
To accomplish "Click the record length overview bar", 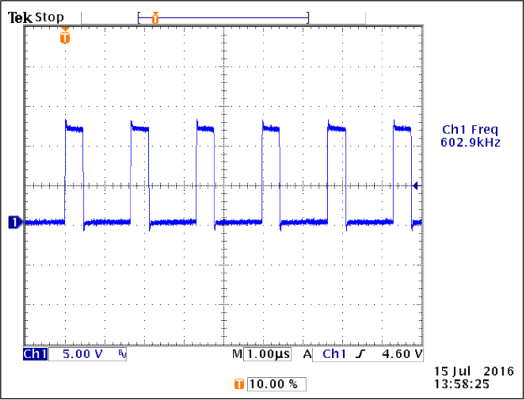I will (223, 18).
